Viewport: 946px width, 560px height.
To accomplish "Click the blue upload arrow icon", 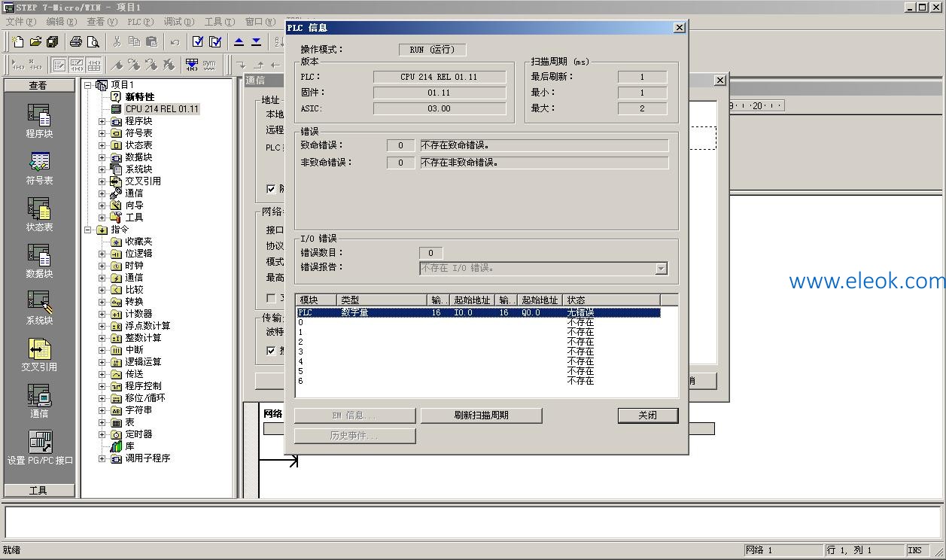I will tap(239, 42).
